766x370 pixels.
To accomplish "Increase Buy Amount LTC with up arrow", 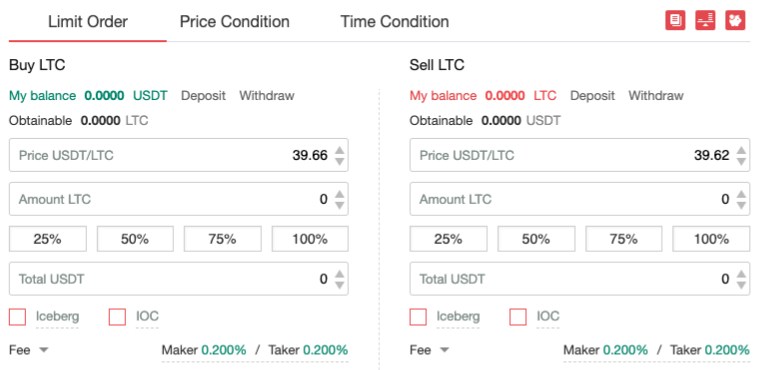I will click(x=340, y=195).
